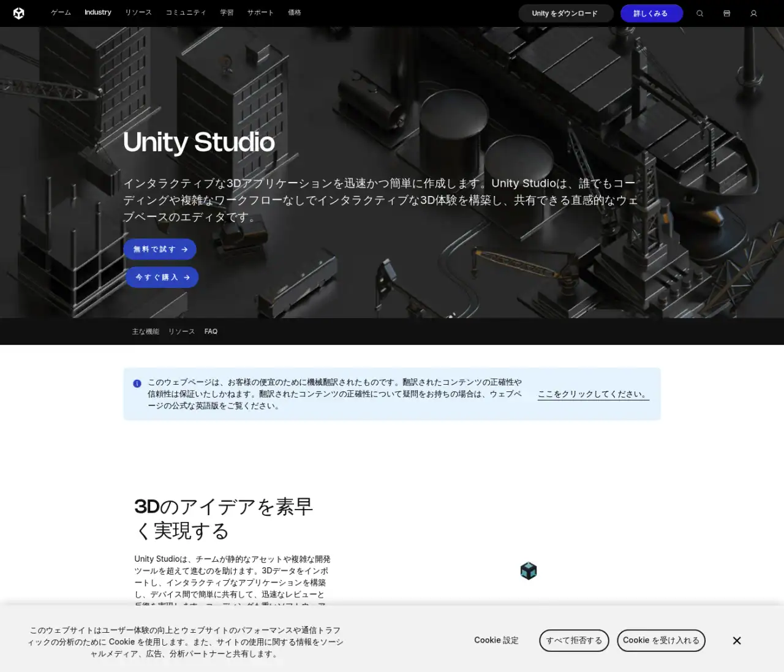Click the blue info icon in translation notice
This screenshot has width=784, height=672.
point(137,384)
